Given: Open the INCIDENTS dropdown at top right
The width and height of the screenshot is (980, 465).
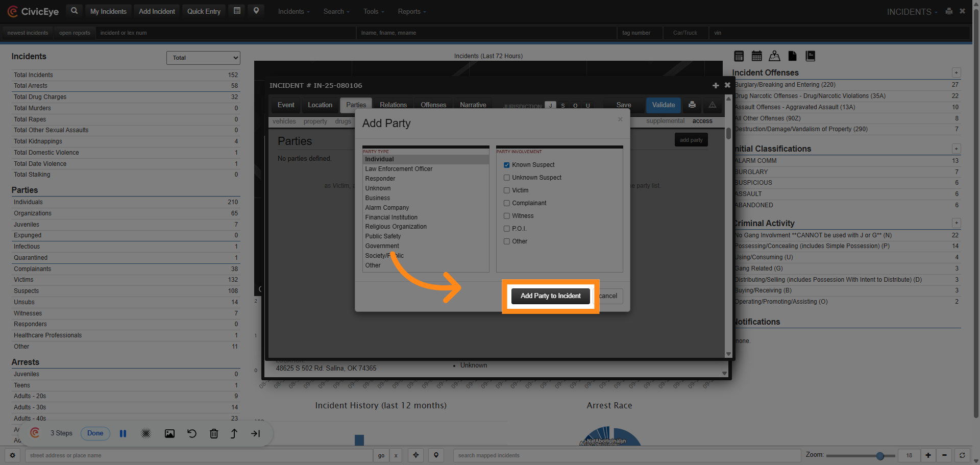Looking at the screenshot, I should click(912, 11).
